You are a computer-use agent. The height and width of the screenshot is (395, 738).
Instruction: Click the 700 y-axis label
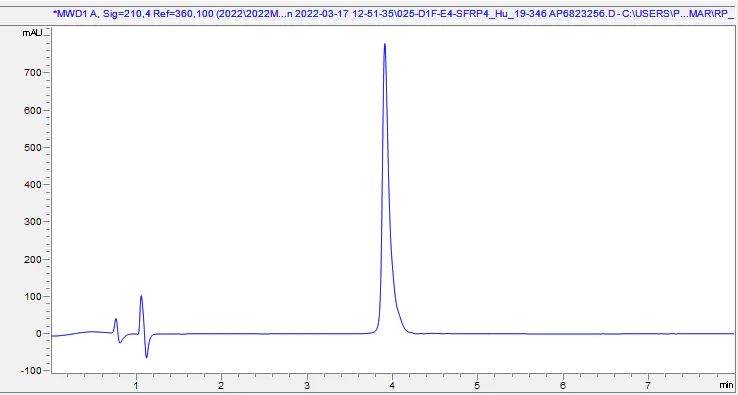coord(33,73)
